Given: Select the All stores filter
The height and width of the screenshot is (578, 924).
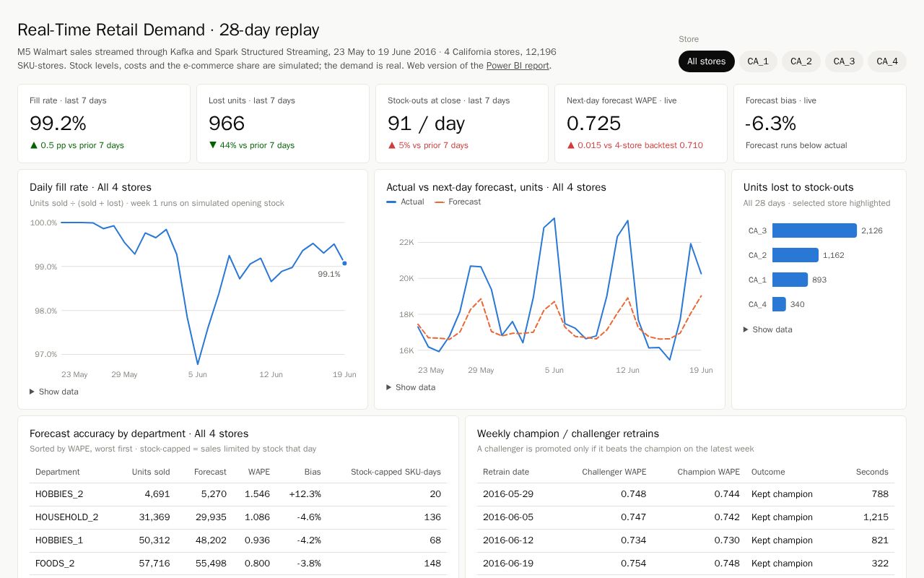Looking at the screenshot, I should pyautogui.click(x=706, y=61).
